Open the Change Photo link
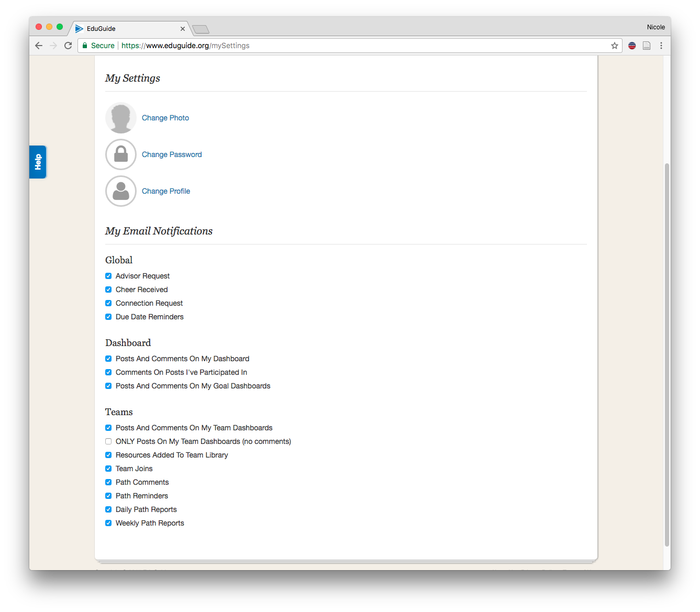This screenshot has width=700, height=612. [165, 118]
